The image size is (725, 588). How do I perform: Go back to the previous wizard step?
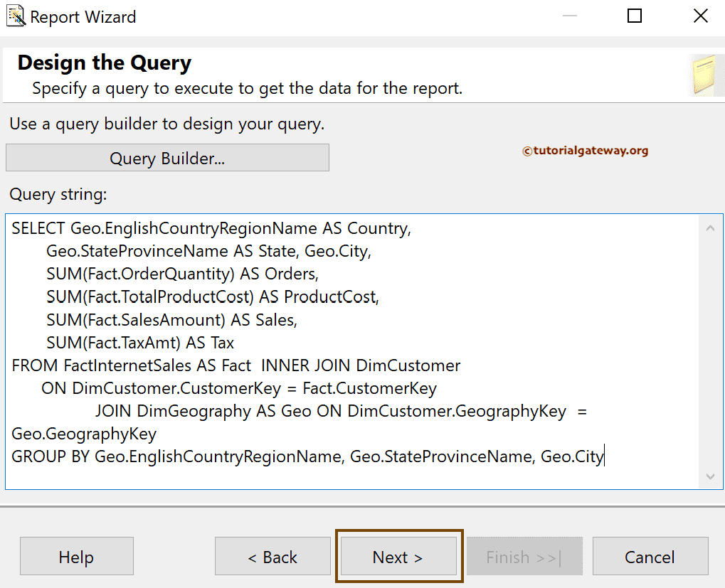point(272,557)
